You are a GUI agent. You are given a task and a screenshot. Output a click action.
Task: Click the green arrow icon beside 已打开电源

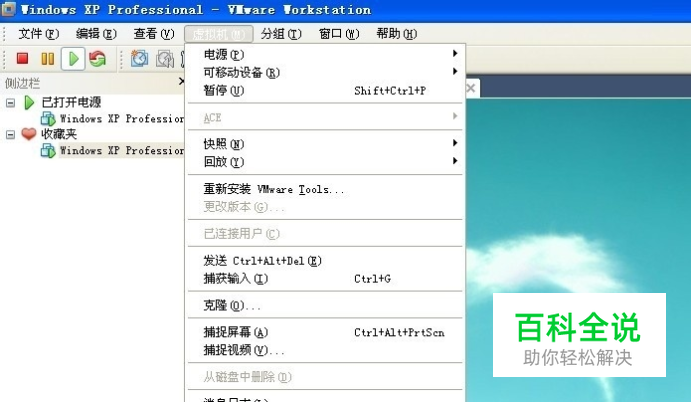29,102
